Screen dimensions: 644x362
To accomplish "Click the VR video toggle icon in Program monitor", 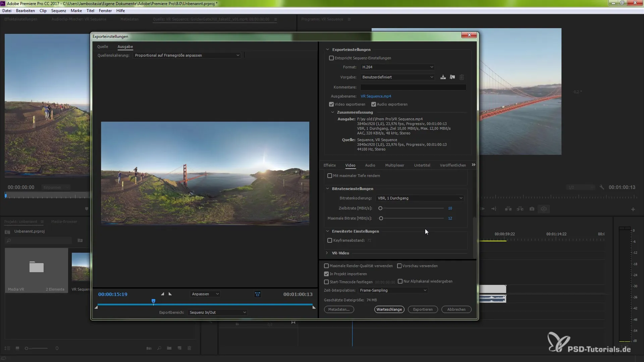I will click(544, 209).
